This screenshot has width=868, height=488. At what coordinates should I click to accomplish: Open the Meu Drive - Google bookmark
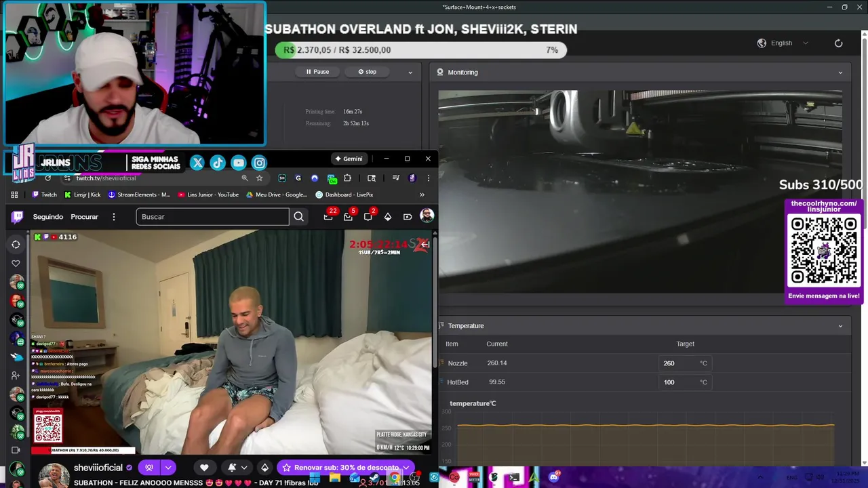click(x=277, y=195)
